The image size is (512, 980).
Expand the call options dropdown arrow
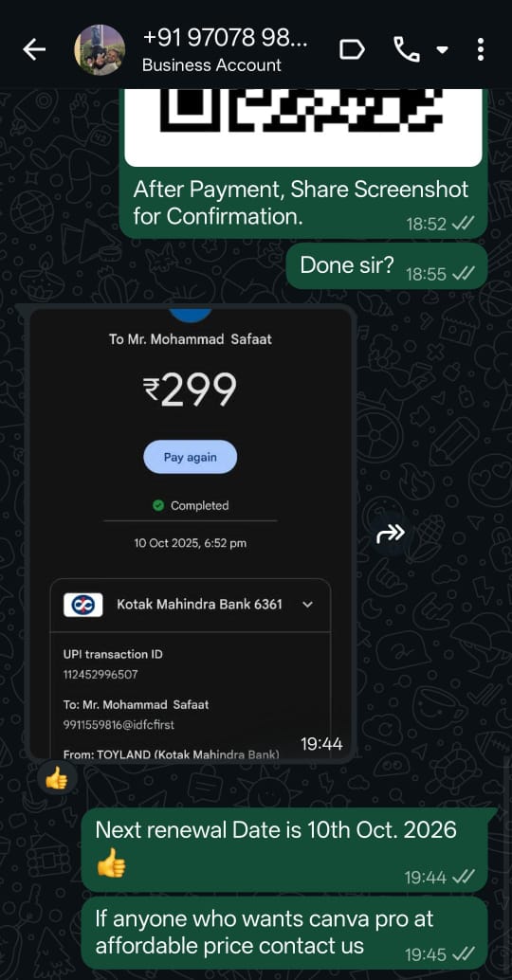(x=442, y=50)
